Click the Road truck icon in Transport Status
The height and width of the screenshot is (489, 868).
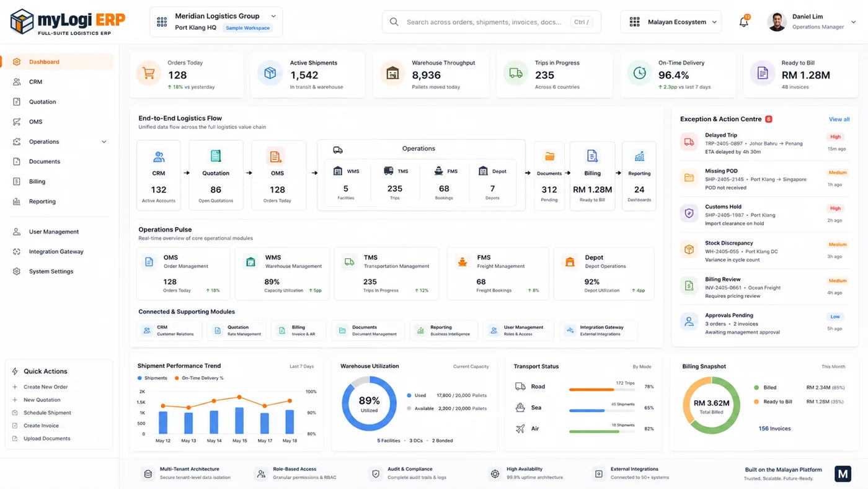(x=520, y=387)
